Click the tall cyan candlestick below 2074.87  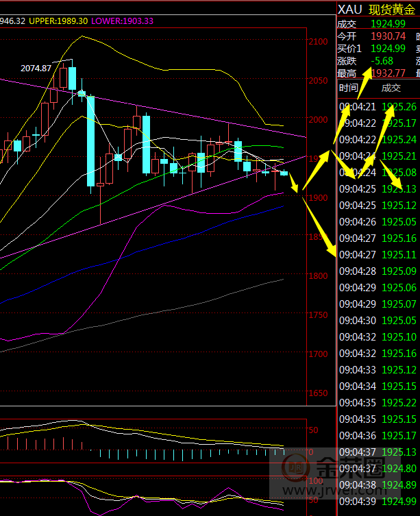tap(90, 141)
